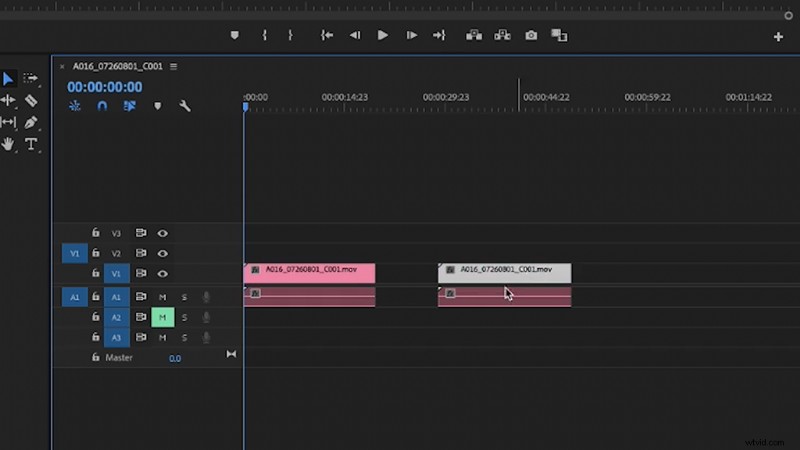Toggle V2 track lock
800x450 pixels.
(x=95, y=253)
